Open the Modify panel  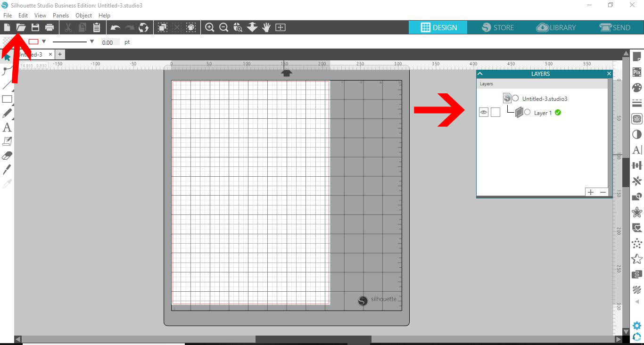coord(637,197)
